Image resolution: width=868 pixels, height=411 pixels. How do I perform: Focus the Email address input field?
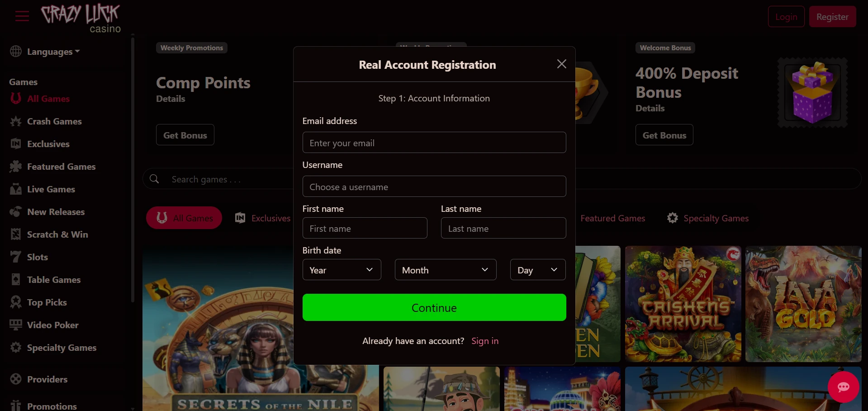(x=434, y=143)
